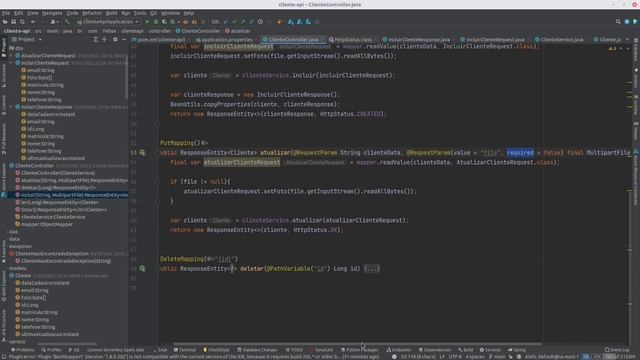Open the ClienteApiApplication run configuration dropdown
The width and height of the screenshot is (640, 360).
pos(108,22)
